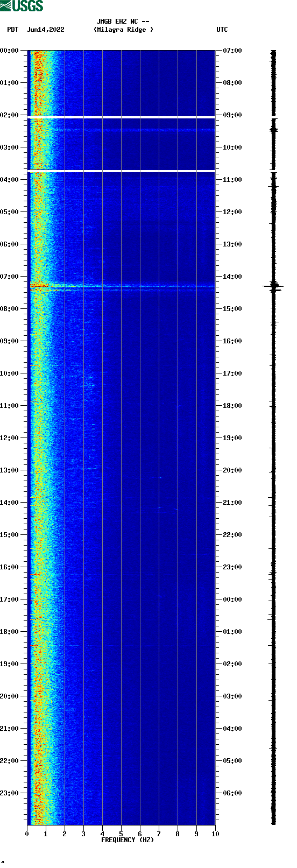Click the 11:00 UTC time label
The width and height of the screenshot is (297, 868).
[x=232, y=180]
